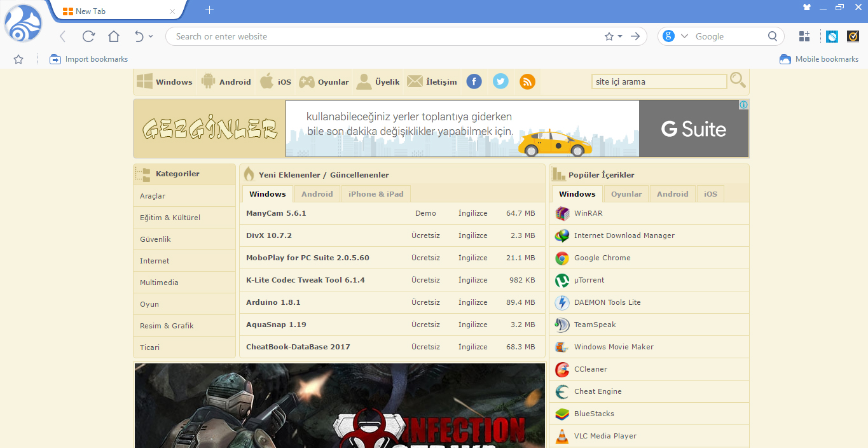Bookmark page with address bar star

609,36
